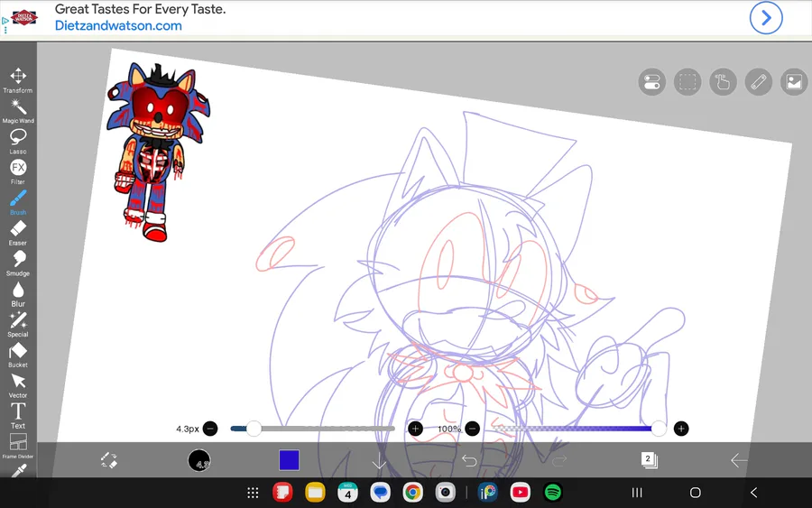Select the Bucket fill tool

pyautogui.click(x=18, y=356)
